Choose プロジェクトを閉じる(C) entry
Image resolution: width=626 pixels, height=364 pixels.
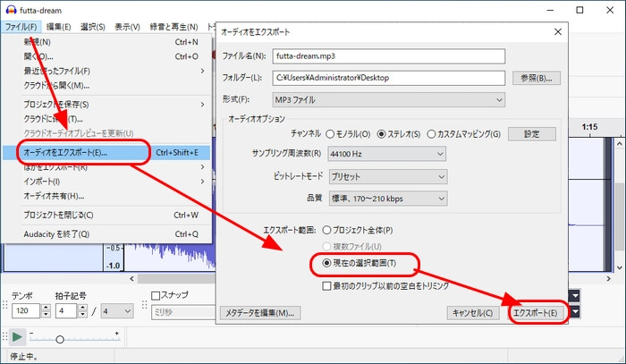click(106, 215)
